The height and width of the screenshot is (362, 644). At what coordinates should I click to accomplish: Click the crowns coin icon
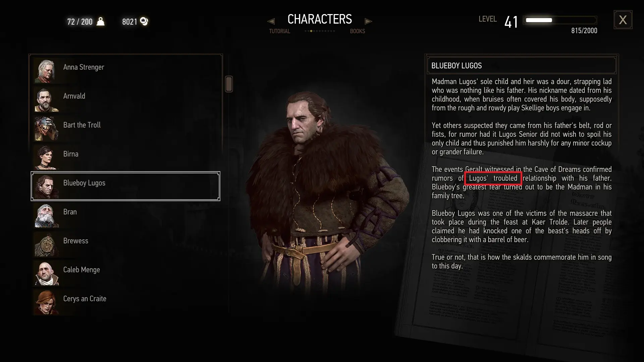point(144,21)
